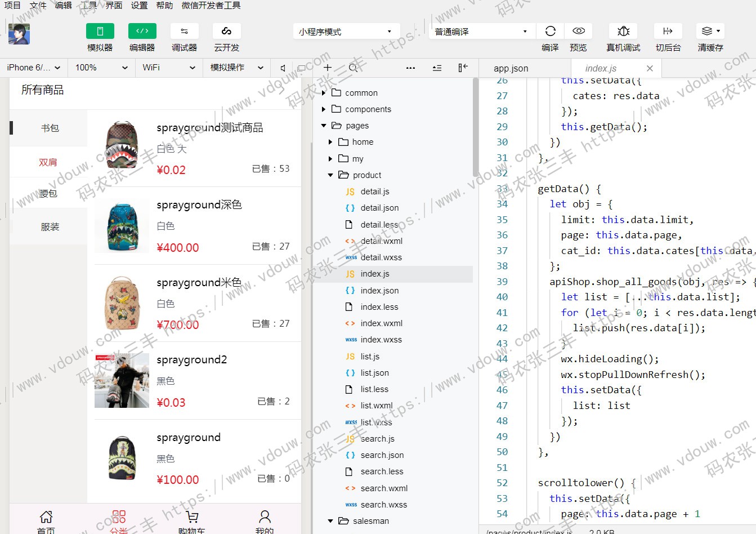Click the preview (预览) eye icon

point(578,32)
